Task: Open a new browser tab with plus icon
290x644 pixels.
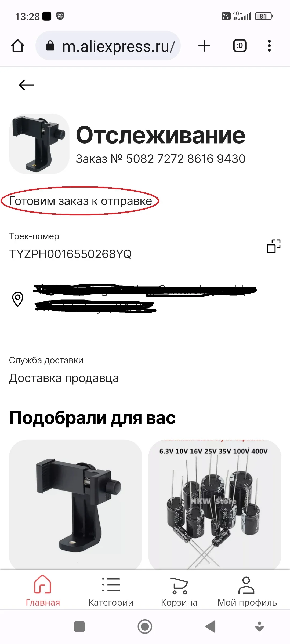Action: pos(204,46)
